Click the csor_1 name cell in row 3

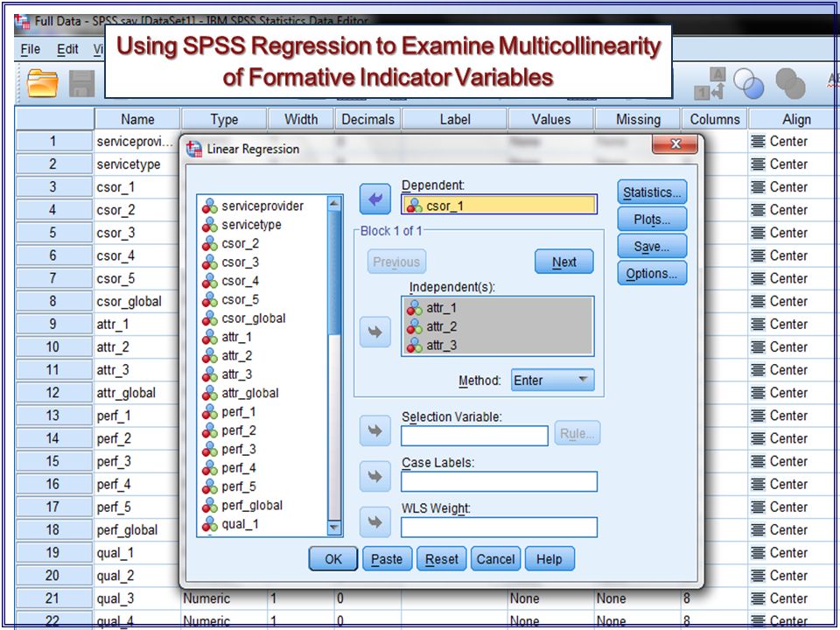137,187
